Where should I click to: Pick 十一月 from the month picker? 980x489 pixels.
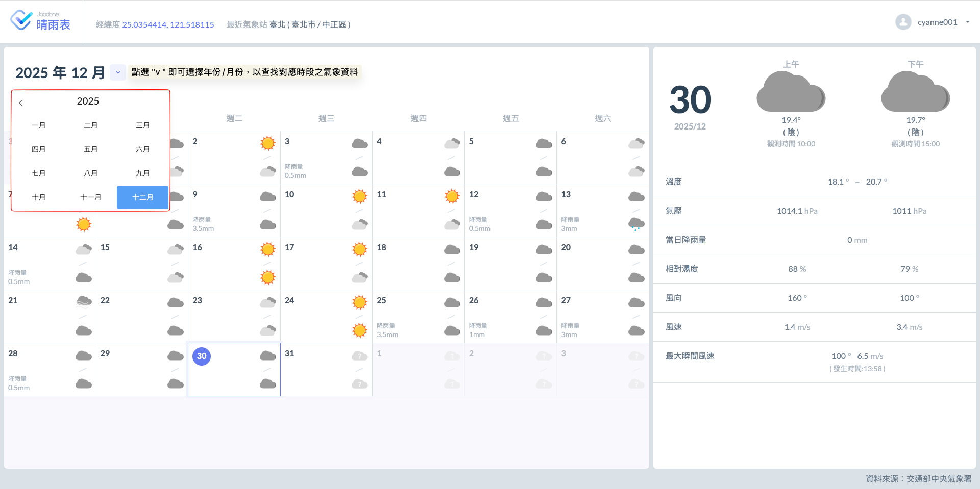(x=90, y=197)
